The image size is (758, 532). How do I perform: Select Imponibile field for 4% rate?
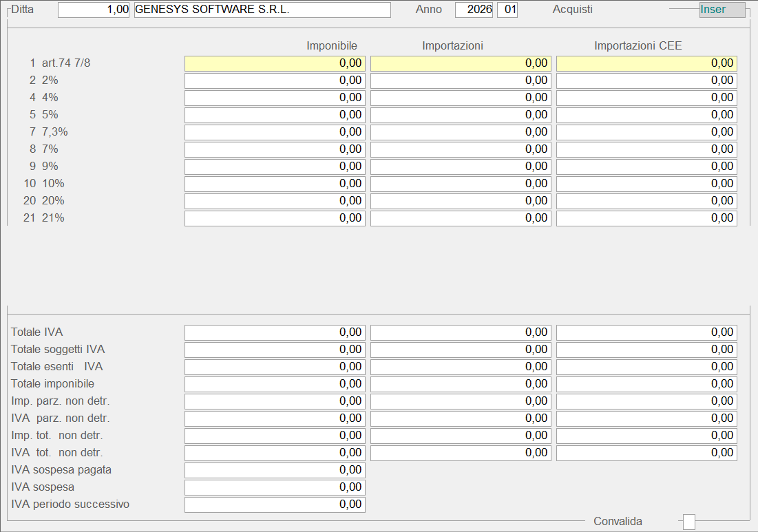tap(275, 98)
